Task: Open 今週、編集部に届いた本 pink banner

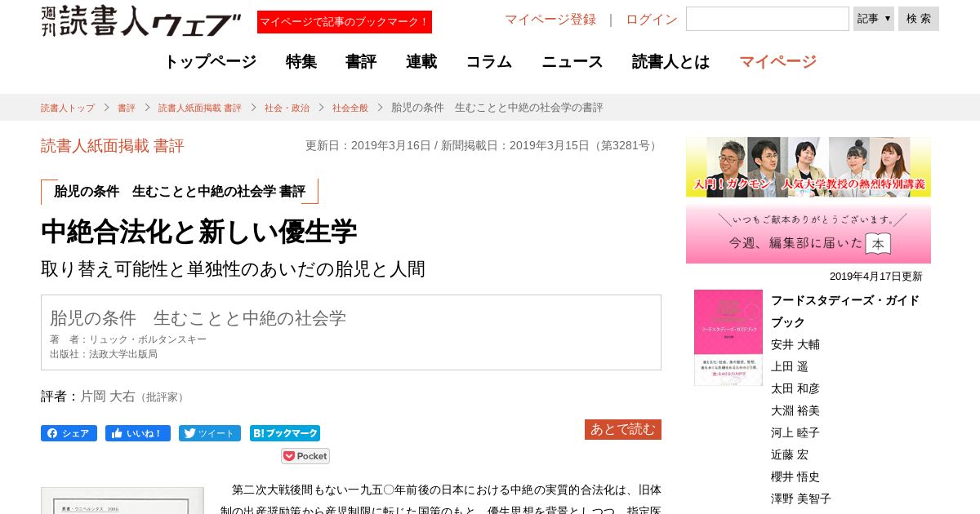Action: click(808, 234)
